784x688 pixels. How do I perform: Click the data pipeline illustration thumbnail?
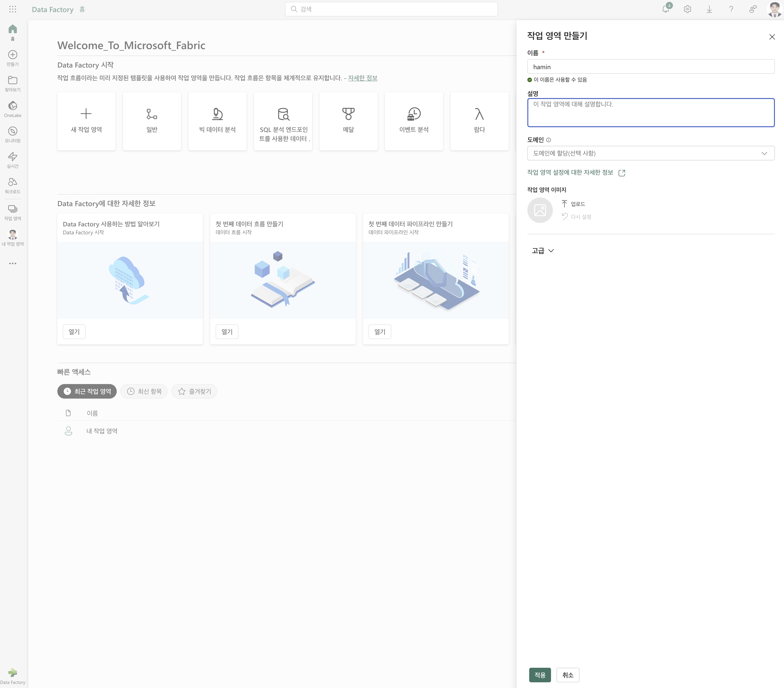436,280
